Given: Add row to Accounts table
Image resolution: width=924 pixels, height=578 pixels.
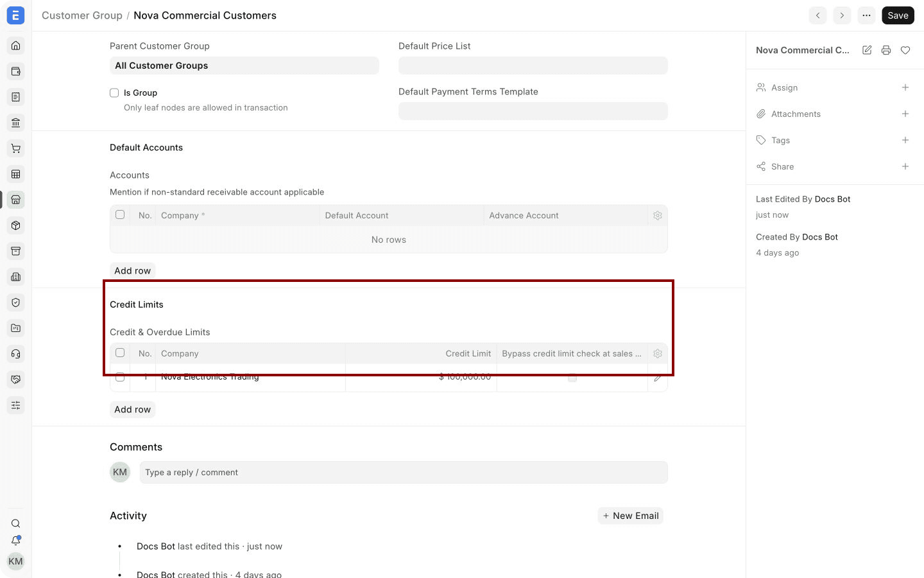Looking at the screenshot, I should pos(133,271).
